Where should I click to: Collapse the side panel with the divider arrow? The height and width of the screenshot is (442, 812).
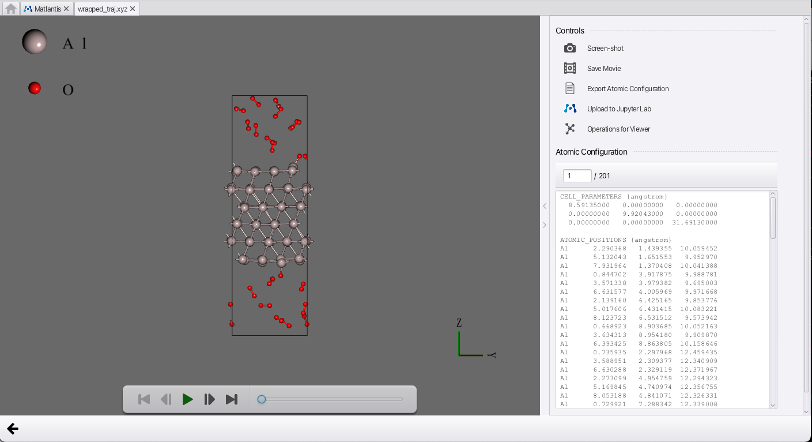545,206
